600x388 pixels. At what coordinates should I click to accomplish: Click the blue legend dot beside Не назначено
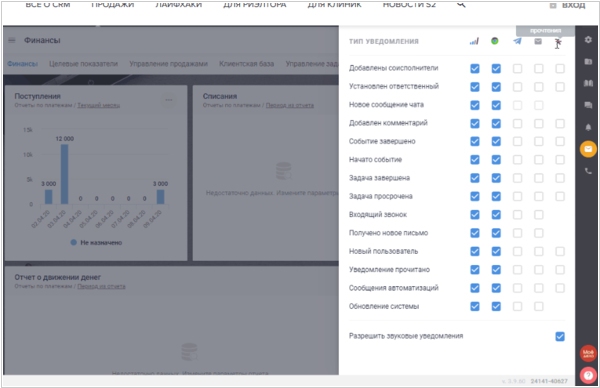(x=74, y=242)
